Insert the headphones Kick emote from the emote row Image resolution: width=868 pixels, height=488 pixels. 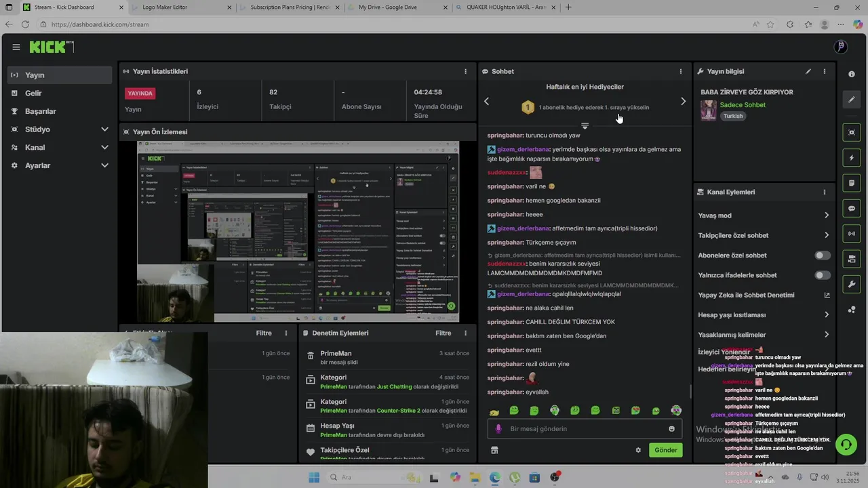(x=555, y=410)
